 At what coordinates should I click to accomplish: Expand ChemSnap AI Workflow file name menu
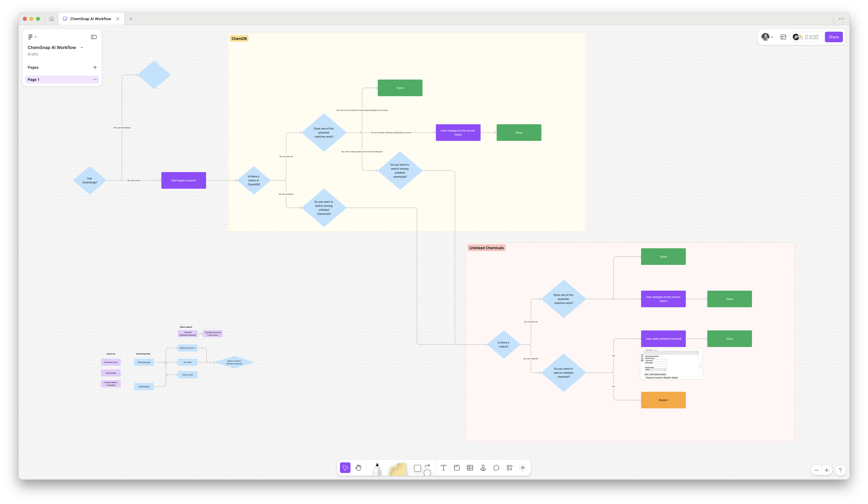pyautogui.click(x=82, y=48)
